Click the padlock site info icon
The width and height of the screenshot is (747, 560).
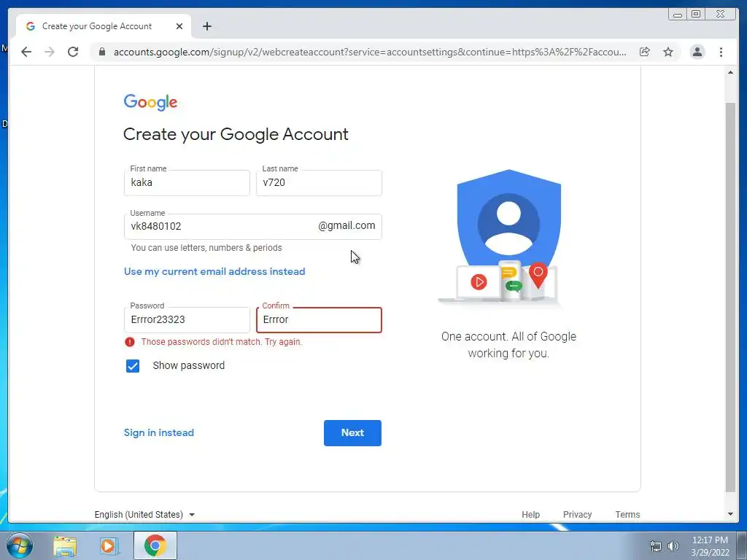102,52
